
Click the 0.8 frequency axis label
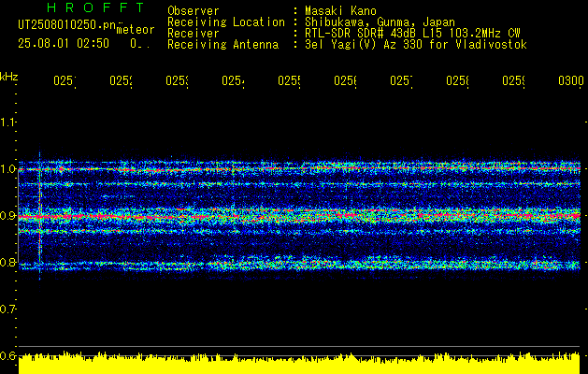pos(7,262)
